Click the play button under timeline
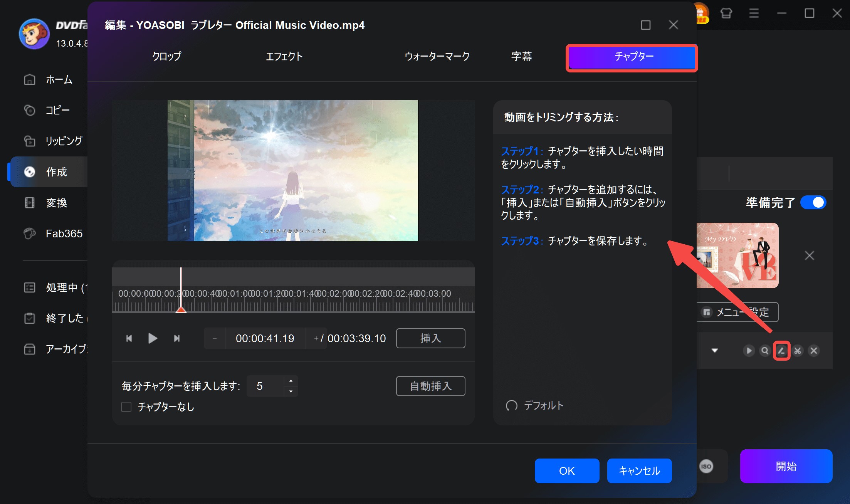Viewport: 850px width, 504px height. tap(153, 338)
